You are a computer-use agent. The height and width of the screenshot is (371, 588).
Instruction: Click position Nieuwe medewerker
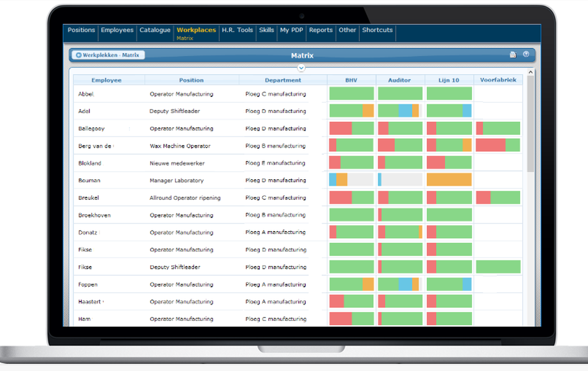click(x=177, y=163)
